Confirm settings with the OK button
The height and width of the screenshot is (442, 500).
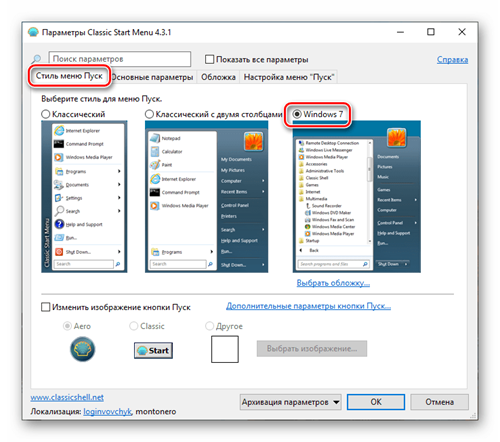coord(376,402)
